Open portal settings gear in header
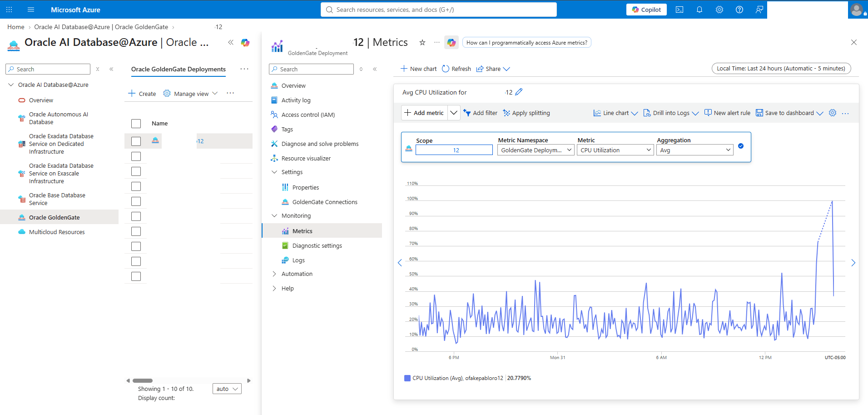 tap(719, 10)
